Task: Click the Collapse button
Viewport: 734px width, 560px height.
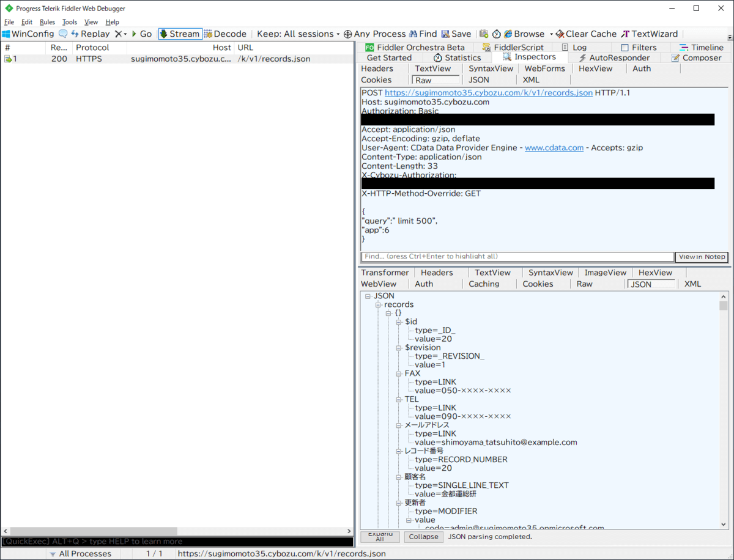Action: click(x=424, y=537)
